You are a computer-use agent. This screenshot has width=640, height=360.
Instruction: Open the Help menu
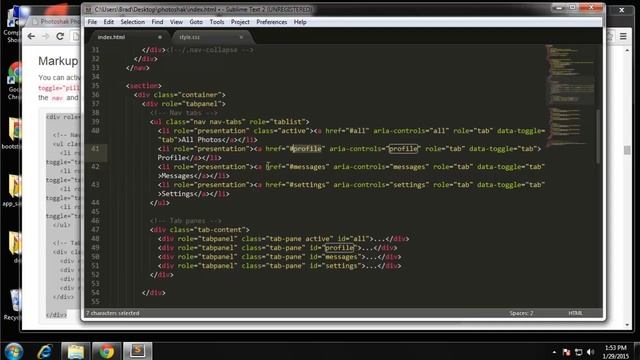[x=300, y=22]
